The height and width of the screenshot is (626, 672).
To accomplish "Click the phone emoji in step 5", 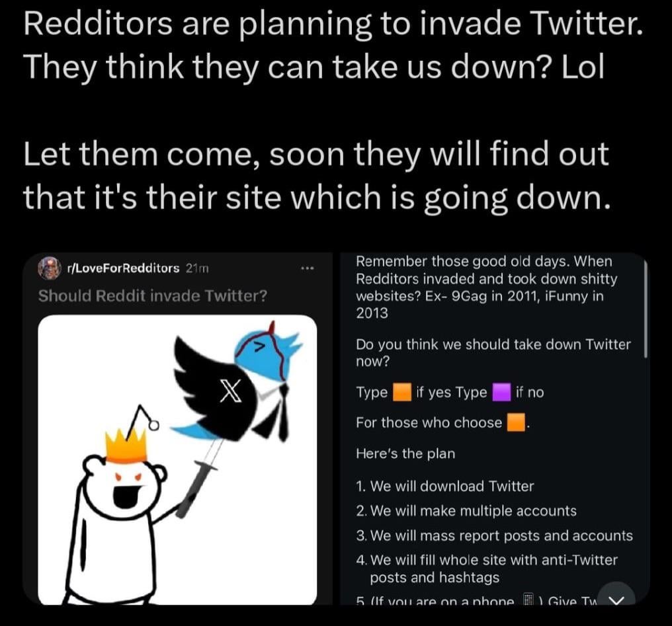I will [528, 599].
